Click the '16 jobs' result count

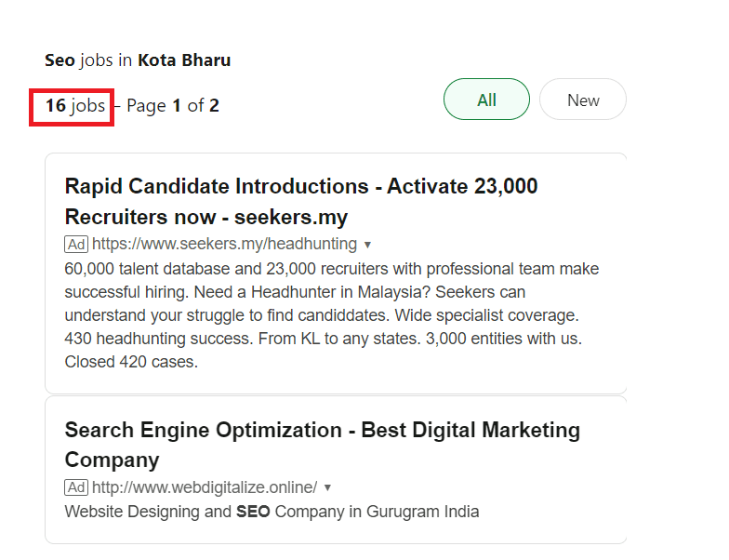(74, 106)
